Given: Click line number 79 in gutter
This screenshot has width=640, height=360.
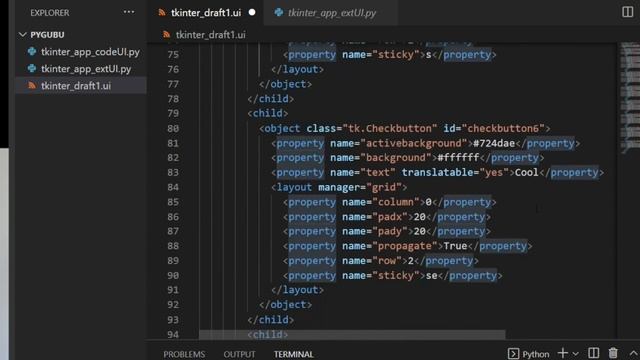Looking at the screenshot, I should 173,113.
